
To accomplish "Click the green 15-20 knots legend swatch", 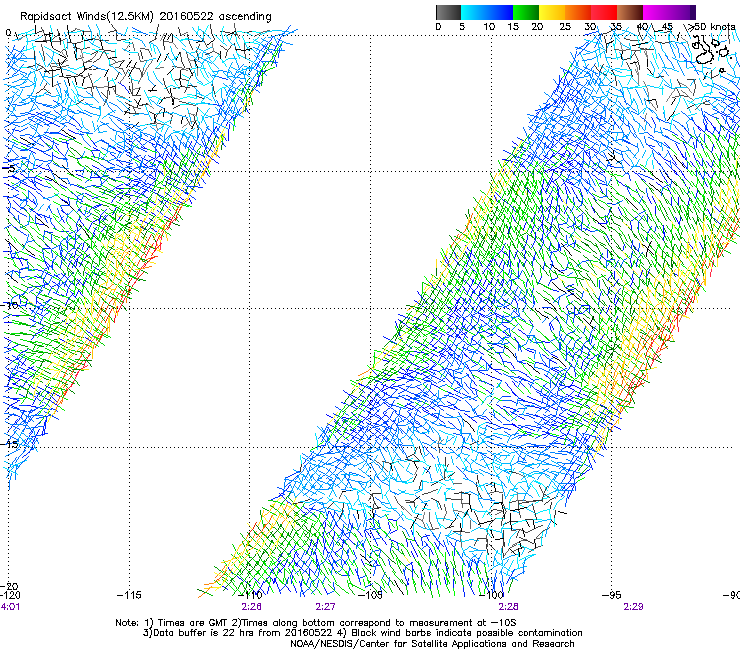I will point(526,12).
